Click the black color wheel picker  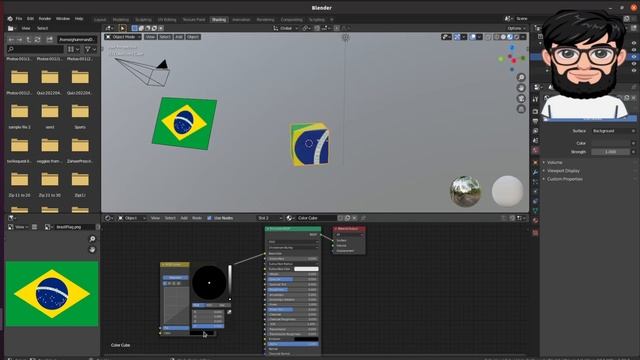tap(209, 282)
